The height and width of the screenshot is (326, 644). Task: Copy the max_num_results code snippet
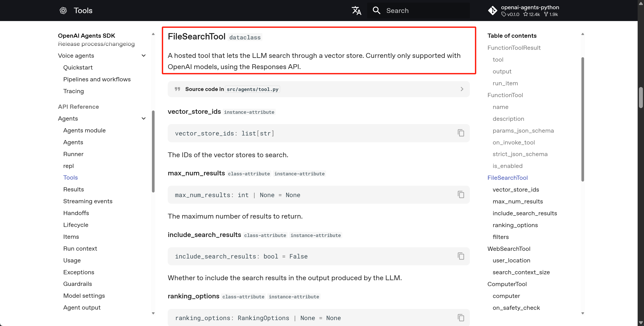coord(461,194)
